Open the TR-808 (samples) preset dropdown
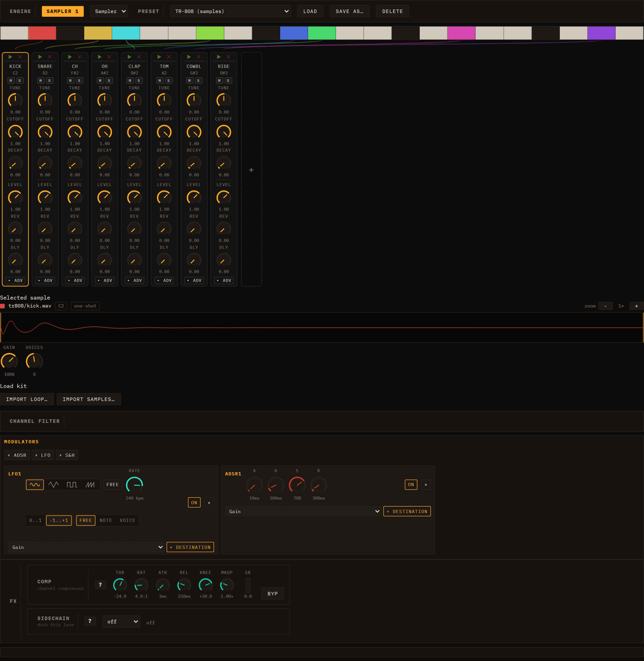Viewport: 644px width, 661px height. point(230,11)
